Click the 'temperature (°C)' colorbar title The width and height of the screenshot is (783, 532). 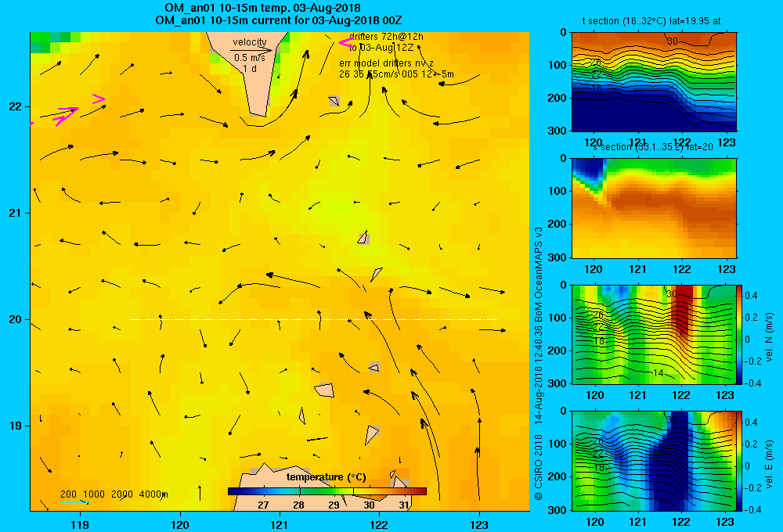(x=326, y=477)
